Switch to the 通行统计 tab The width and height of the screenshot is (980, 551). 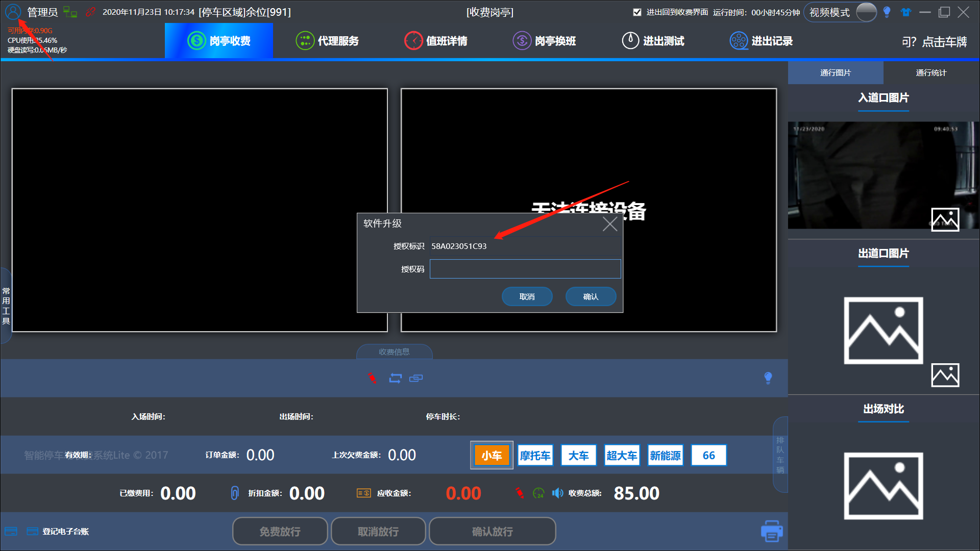pos(931,72)
